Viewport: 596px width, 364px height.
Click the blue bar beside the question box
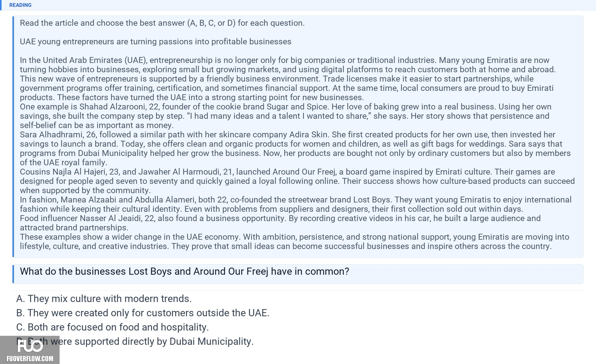[x=13, y=274]
